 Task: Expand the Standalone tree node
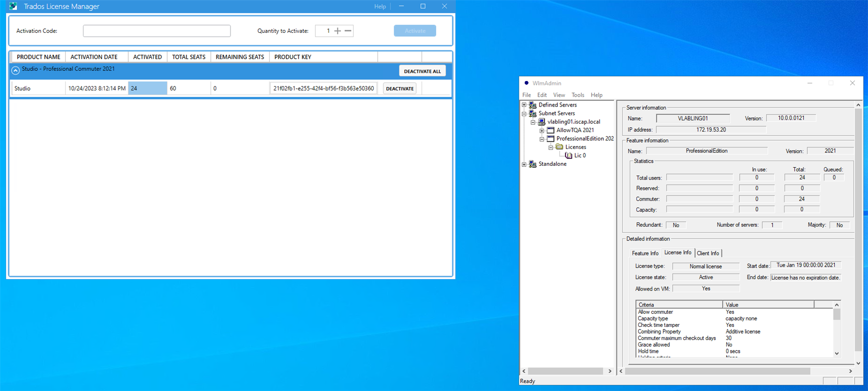[524, 164]
